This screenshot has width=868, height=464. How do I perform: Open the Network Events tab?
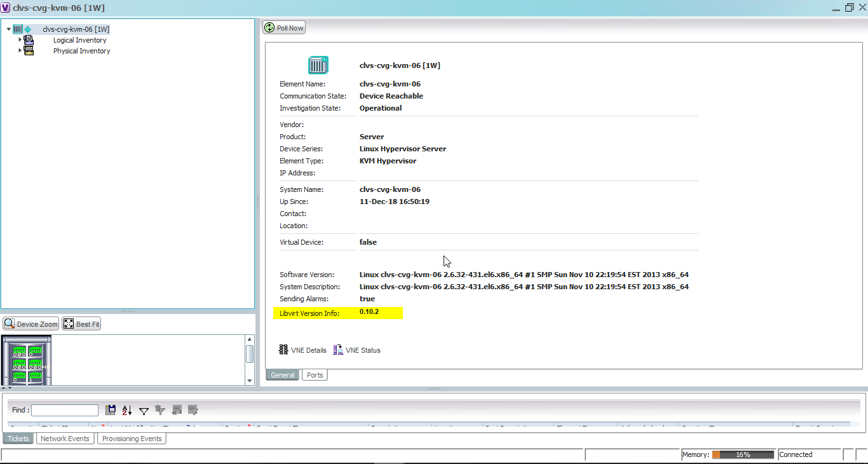coord(65,438)
